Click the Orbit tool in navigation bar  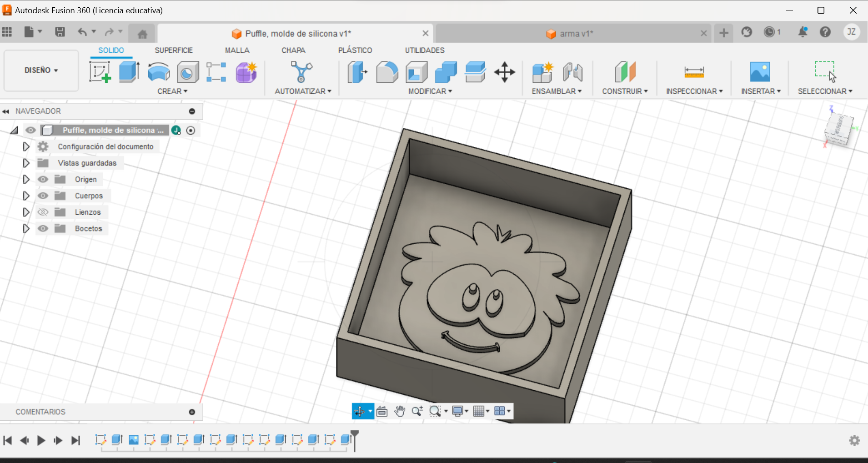[x=360, y=411]
